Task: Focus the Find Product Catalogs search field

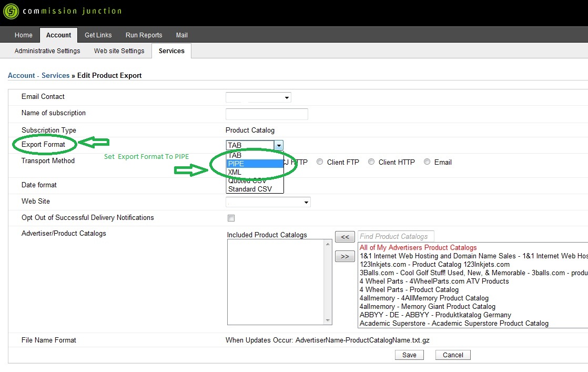Action: coord(396,236)
